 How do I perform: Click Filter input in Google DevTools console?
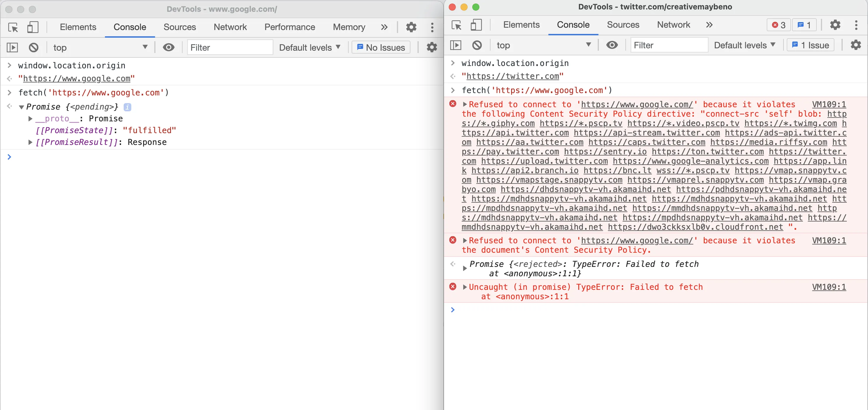(229, 47)
